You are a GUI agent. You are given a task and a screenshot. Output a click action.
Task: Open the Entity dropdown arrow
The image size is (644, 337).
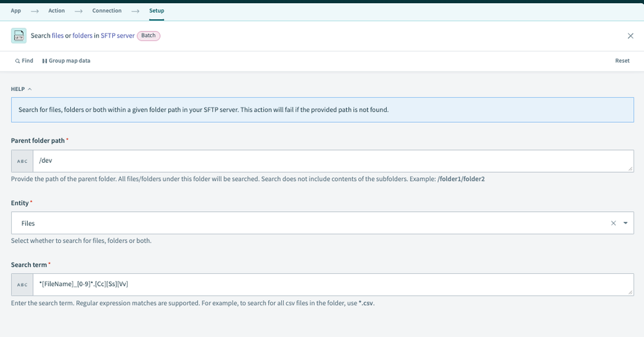(625, 223)
